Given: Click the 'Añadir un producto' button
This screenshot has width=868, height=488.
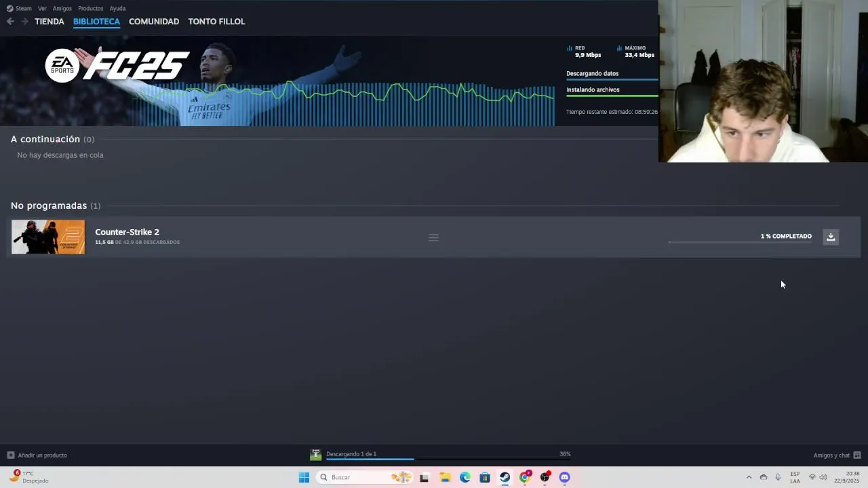Looking at the screenshot, I should pyautogui.click(x=37, y=455).
